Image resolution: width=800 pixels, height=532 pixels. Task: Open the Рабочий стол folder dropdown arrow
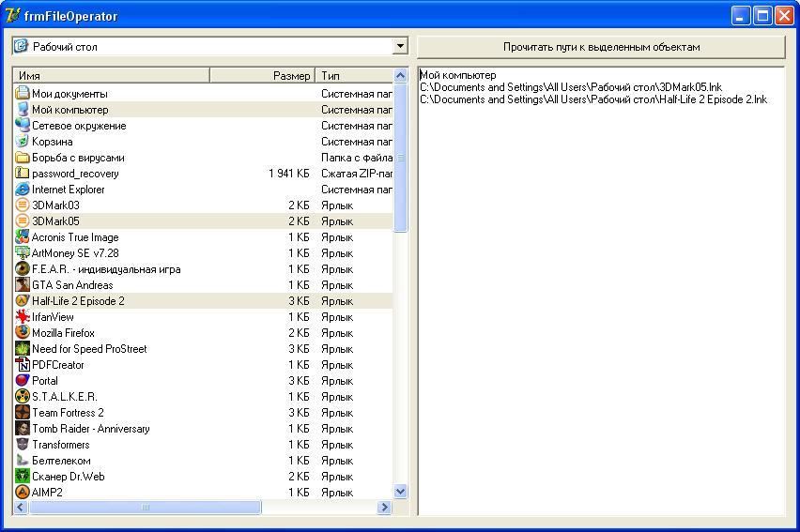tap(401, 46)
